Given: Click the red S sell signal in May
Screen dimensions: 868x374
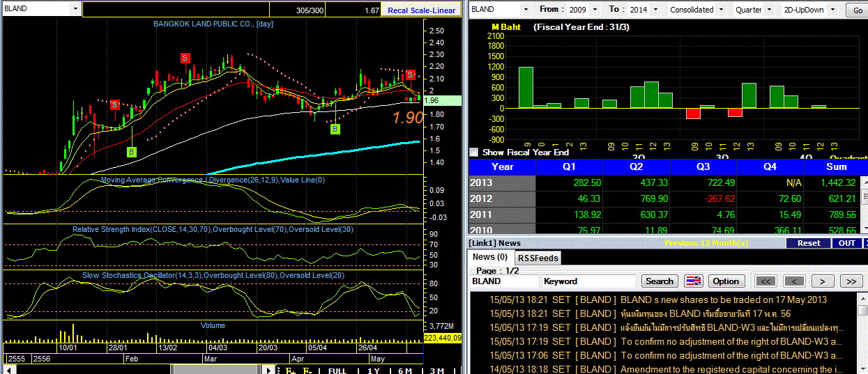Looking at the screenshot, I should pyautogui.click(x=411, y=75).
